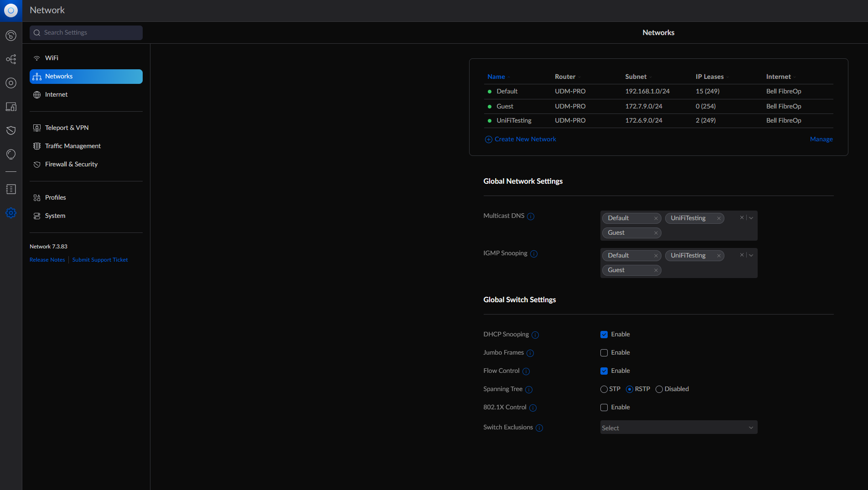Click the Create New Network link
Viewport: 868px width, 490px height.
(525, 139)
